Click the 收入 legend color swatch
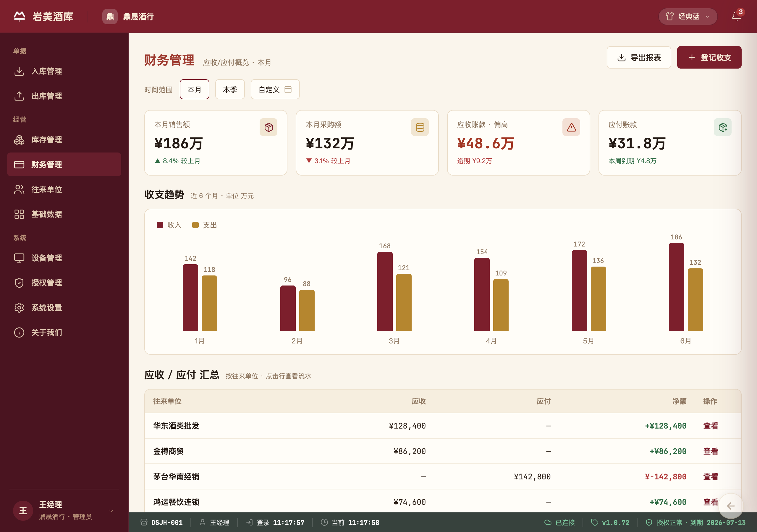The height and width of the screenshot is (532, 757). pos(160,225)
